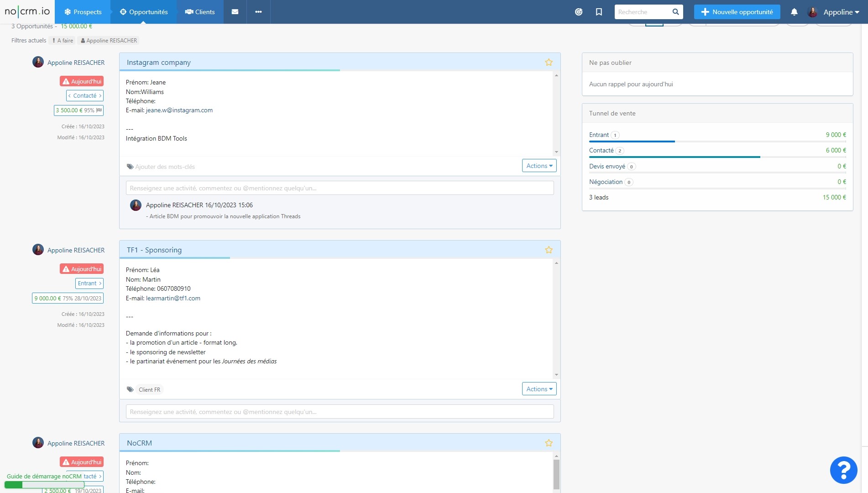Switch to the Clients tab

tap(199, 12)
